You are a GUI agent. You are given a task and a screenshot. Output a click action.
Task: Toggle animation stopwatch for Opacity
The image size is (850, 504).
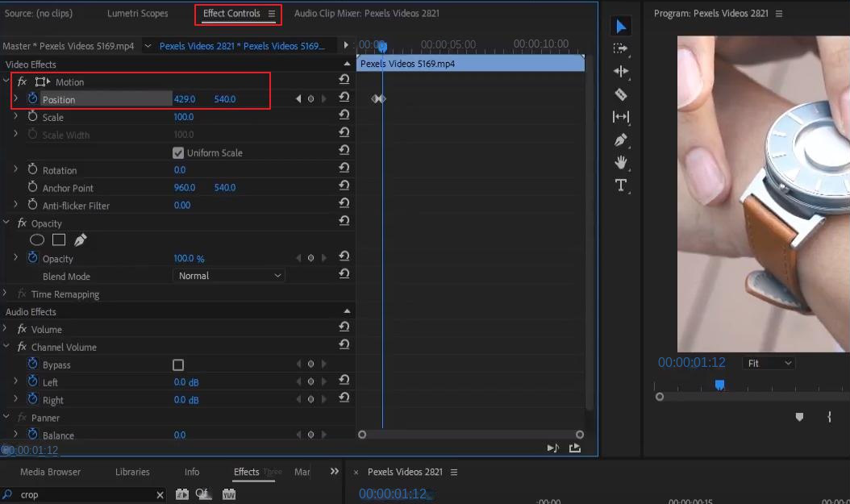click(x=32, y=258)
